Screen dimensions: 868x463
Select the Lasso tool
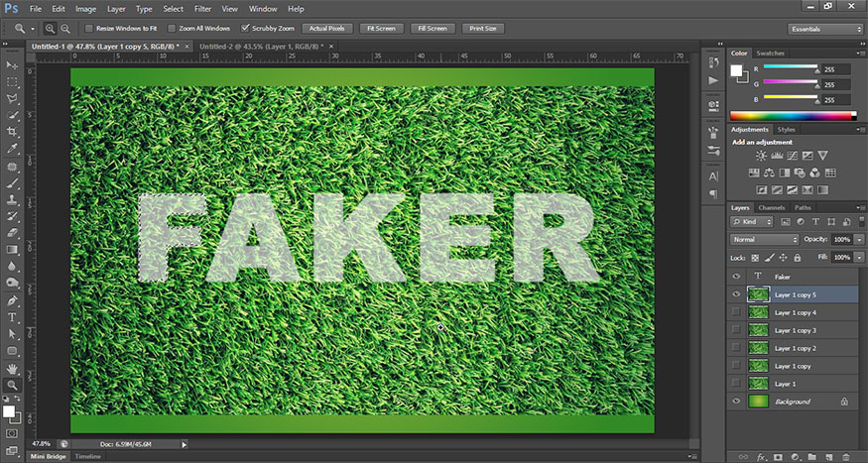click(12, 99)
